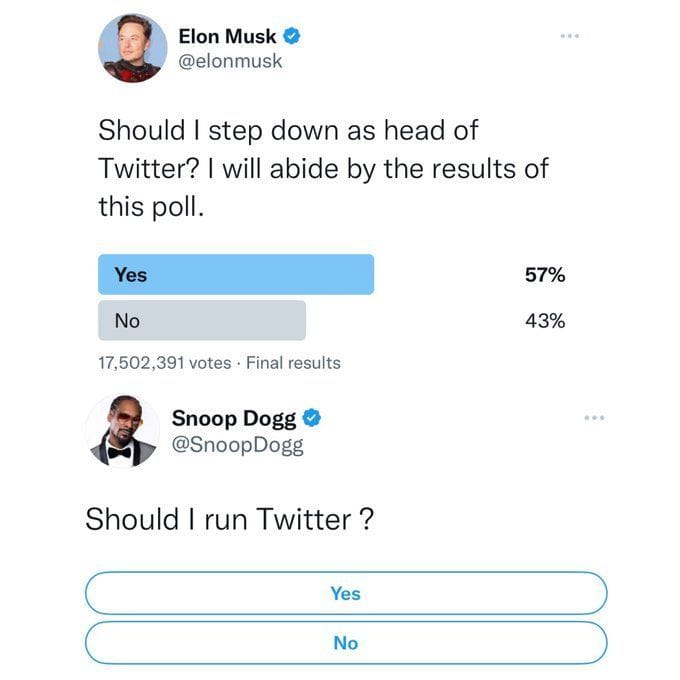Click Snoop Dogg's blue verified badge
680x680 pixels.
click(311, 418)
